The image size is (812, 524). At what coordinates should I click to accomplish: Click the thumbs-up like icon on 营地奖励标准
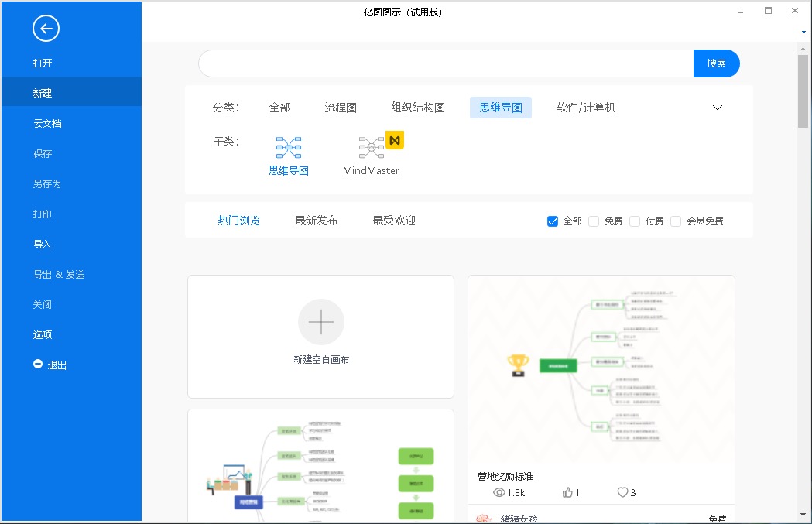[x=567, y=492]
